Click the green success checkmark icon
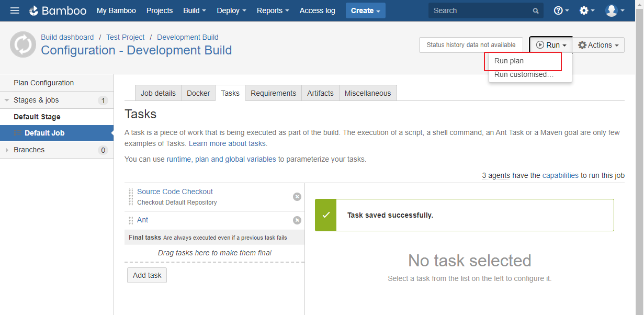Image resolution: width=644 pixels, height=315 pixels. click(326, 215)
